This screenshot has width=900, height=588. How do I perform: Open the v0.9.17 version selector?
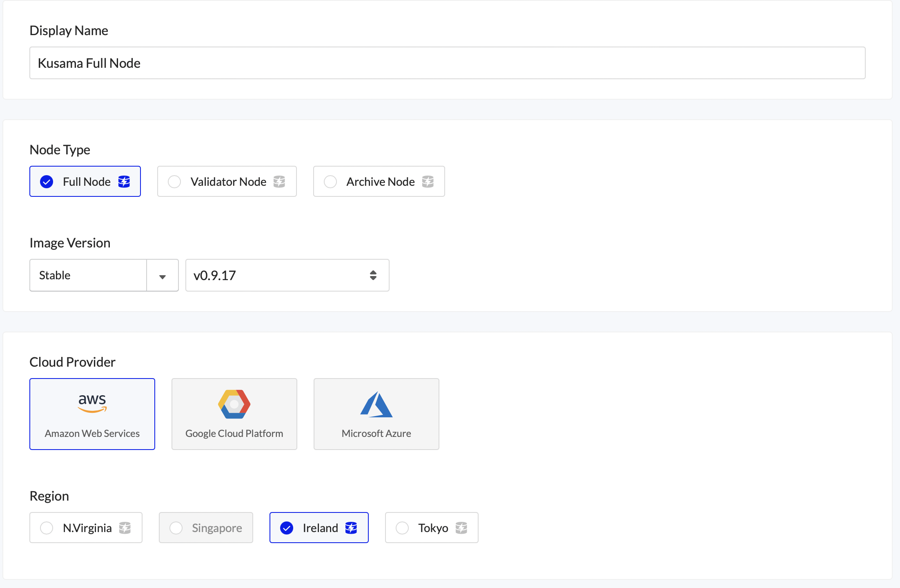287,276
